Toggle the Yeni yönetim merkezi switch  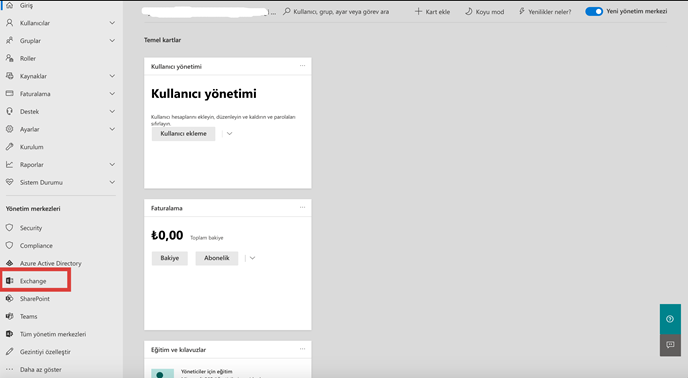point(594,11)
